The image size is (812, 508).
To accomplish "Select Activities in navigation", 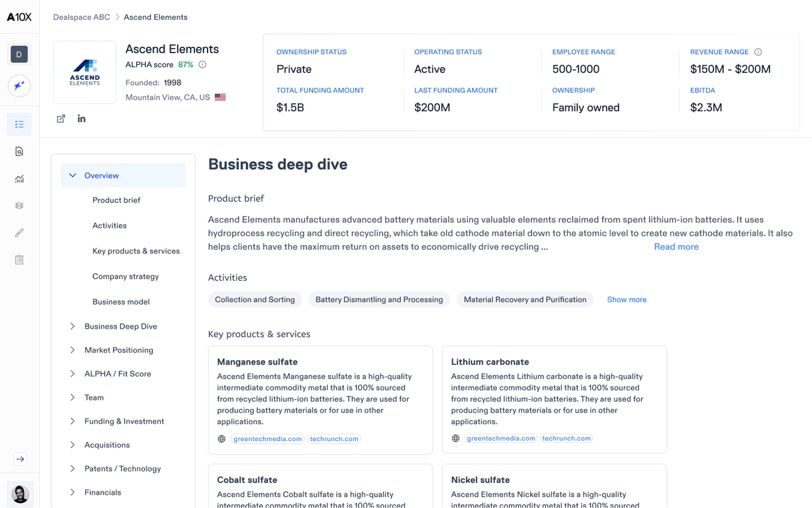I will point(110,225).
